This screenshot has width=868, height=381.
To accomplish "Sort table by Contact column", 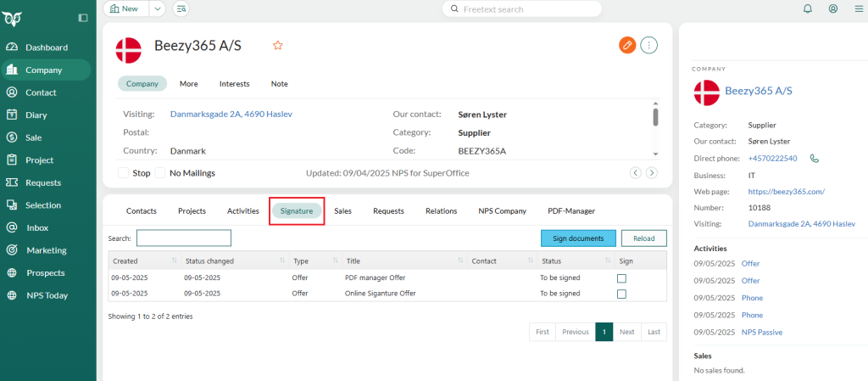I will [503, 261].
